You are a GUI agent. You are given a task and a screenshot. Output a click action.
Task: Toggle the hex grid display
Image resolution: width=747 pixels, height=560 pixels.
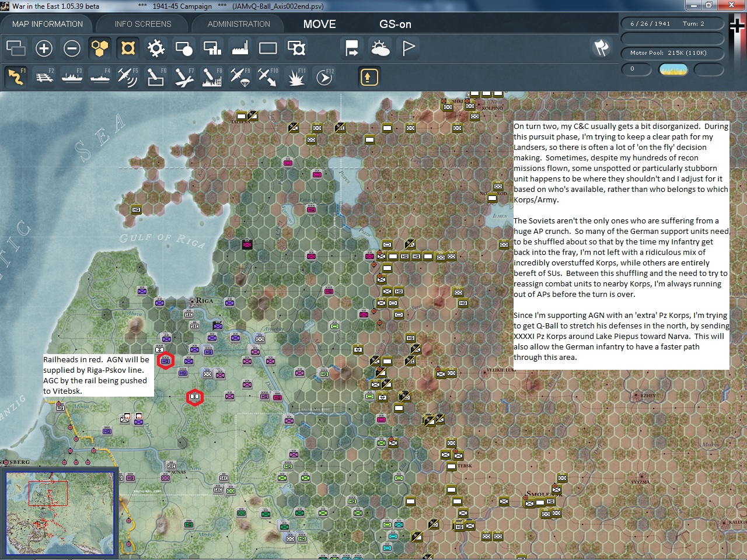click(x=100, y=48)
